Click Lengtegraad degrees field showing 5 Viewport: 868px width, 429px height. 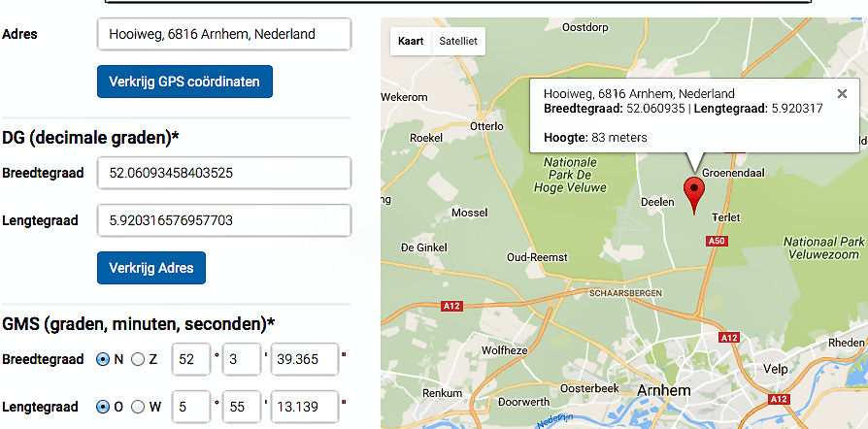(x=191, y=407)
